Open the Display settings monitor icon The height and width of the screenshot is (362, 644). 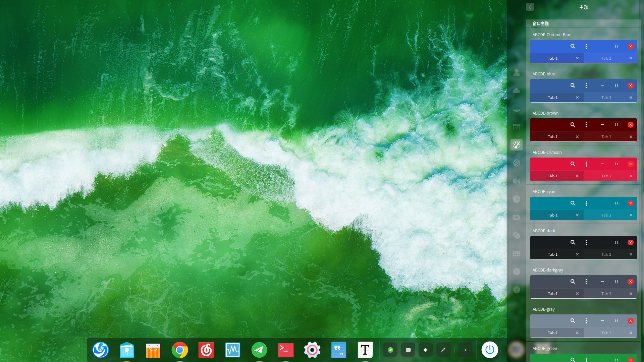pos(517,109)
